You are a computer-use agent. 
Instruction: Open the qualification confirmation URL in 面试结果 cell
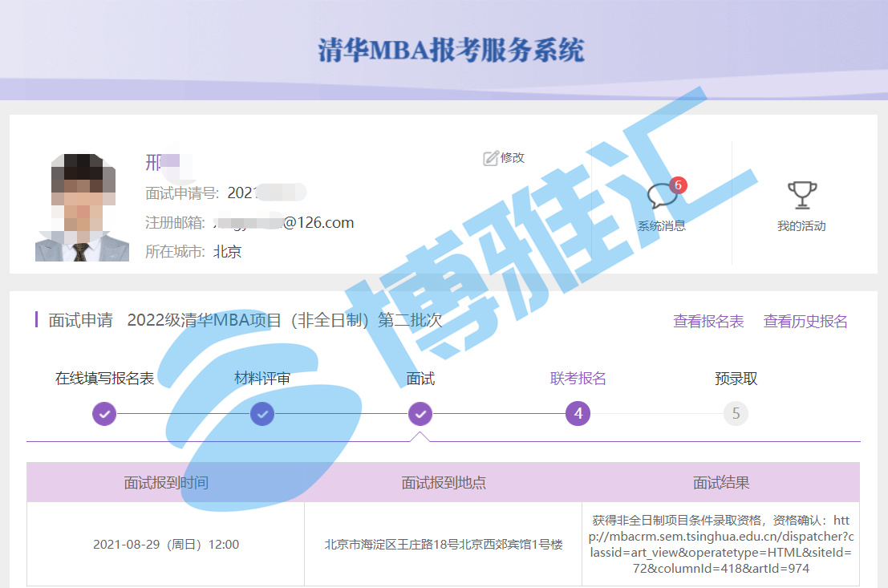(x=720, y=544)
